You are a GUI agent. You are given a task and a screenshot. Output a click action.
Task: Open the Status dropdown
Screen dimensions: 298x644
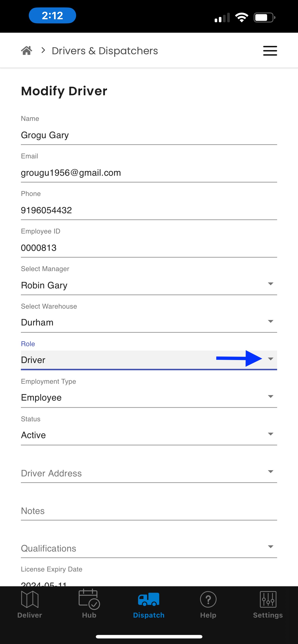(149, 435)
